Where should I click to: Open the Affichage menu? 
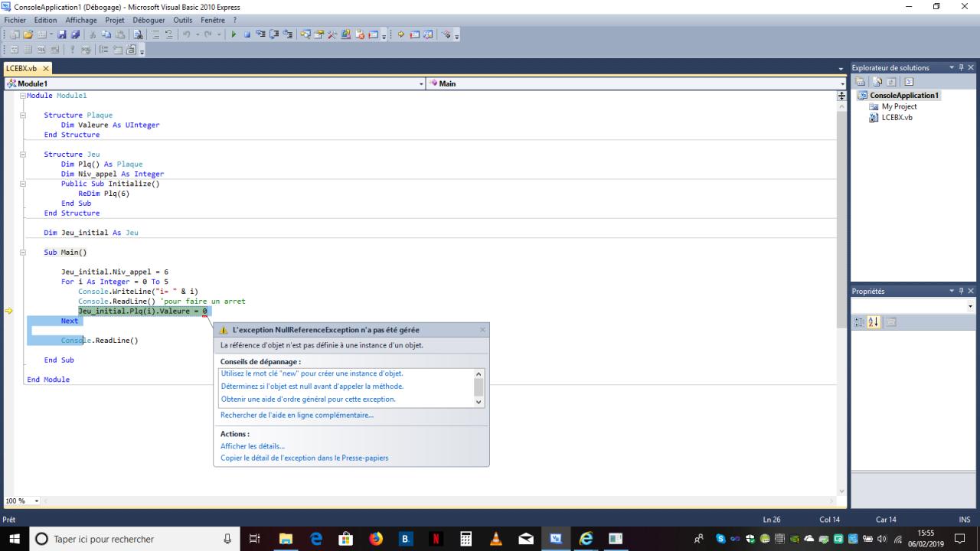[81, 20]
